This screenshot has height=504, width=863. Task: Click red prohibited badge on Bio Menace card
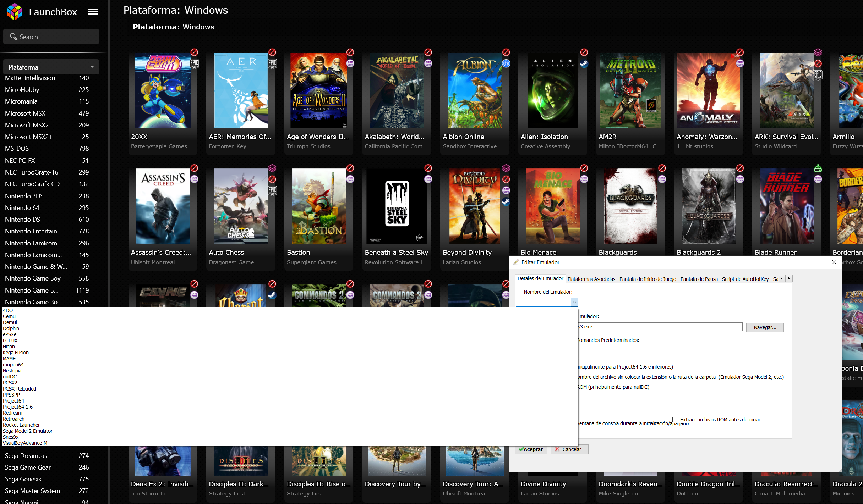584,168
